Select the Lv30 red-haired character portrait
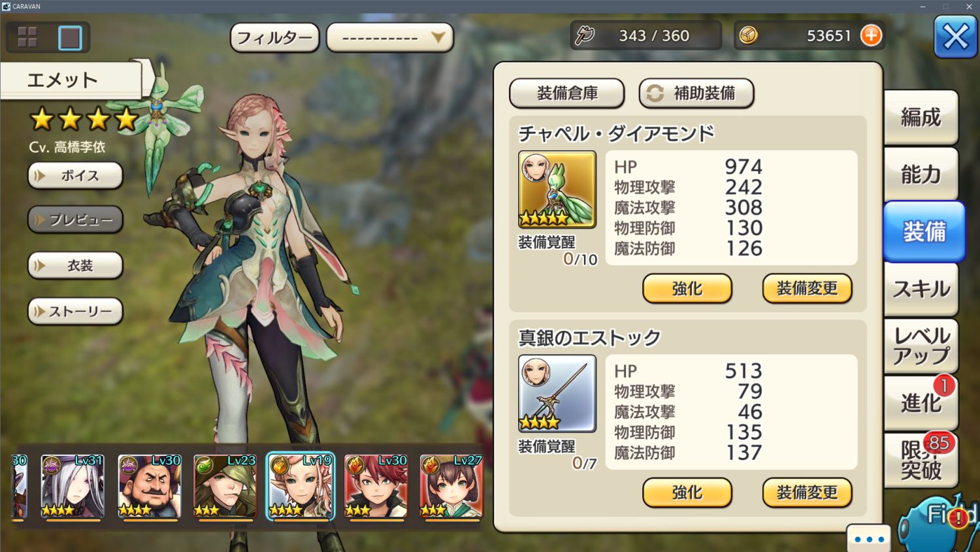 pyautogui.click(x=376, y=487)
